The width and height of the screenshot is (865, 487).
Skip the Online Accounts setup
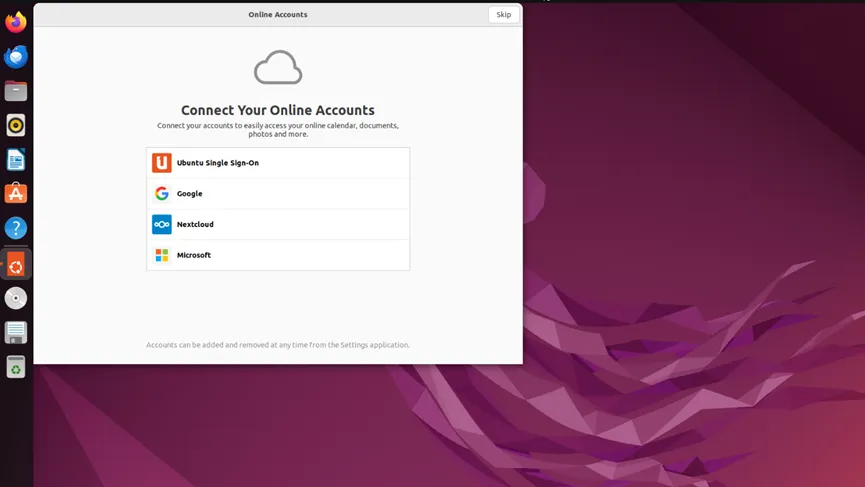click(504, 14)
